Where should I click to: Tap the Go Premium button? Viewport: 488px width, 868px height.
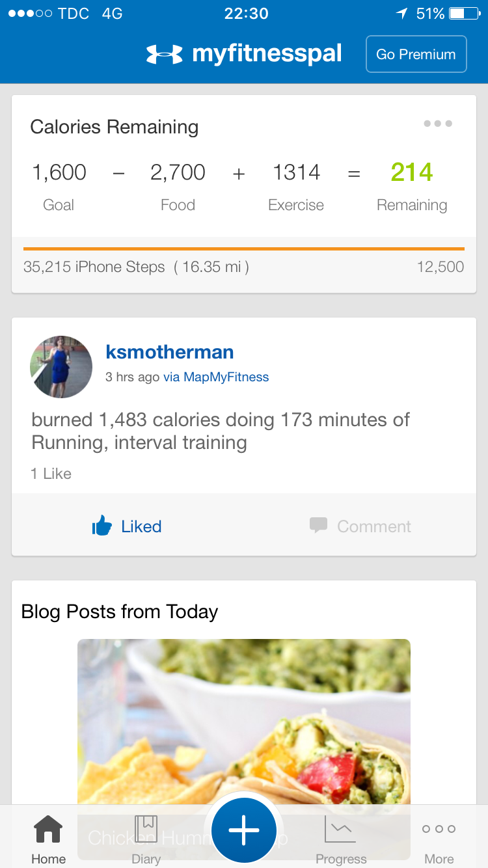[416, 54]
